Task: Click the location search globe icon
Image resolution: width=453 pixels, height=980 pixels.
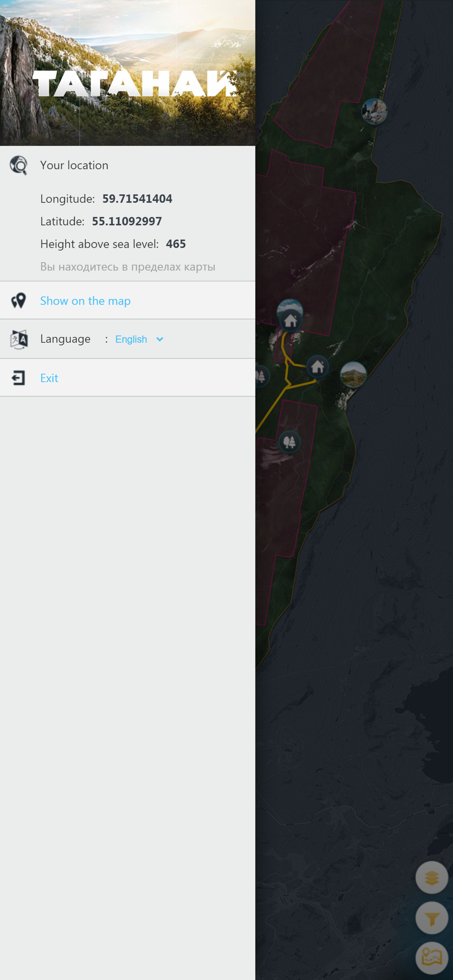Action: click(x=19, y=165)
